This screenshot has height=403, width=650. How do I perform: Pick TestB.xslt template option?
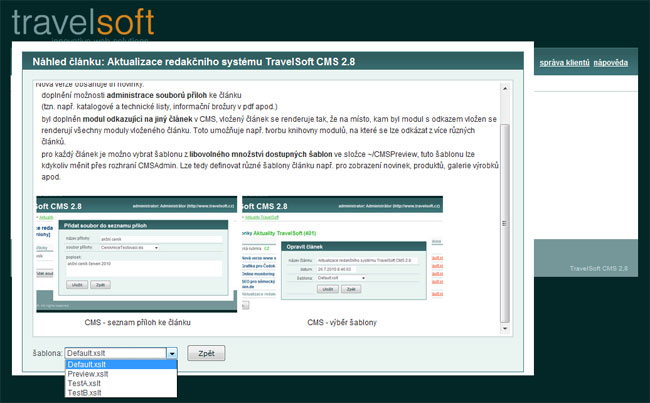121,392
